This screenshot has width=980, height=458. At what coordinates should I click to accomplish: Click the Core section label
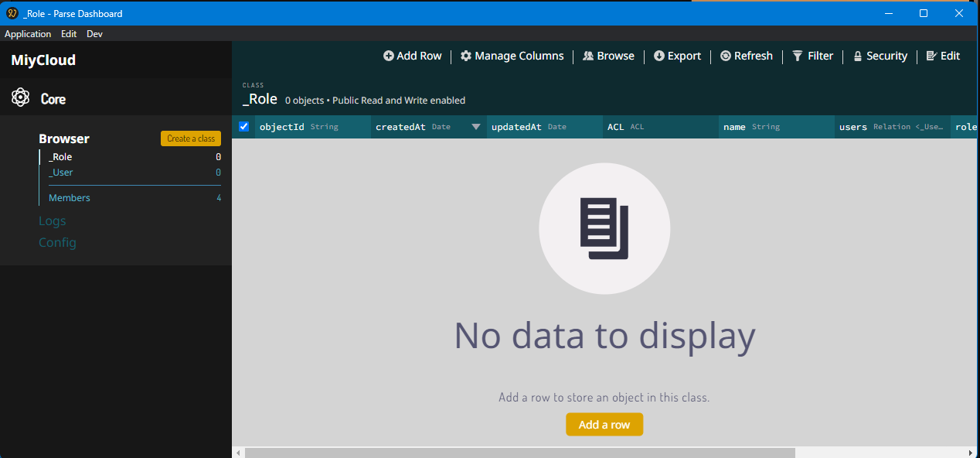pyautogui.click(x=53, y=99)
